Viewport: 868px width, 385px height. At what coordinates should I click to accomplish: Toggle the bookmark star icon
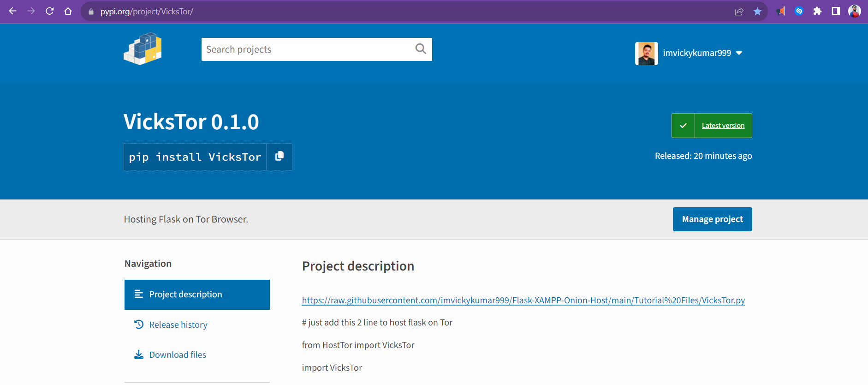pyautogui.click(x=757, y=12)
